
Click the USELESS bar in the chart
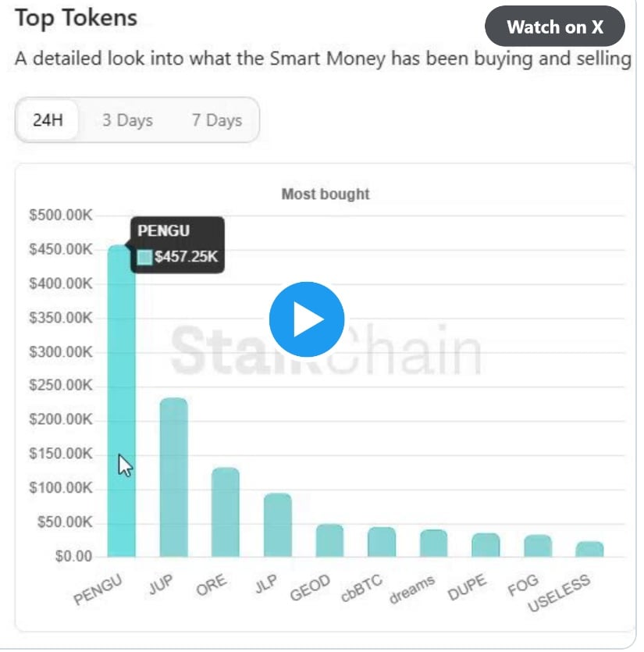589,549
